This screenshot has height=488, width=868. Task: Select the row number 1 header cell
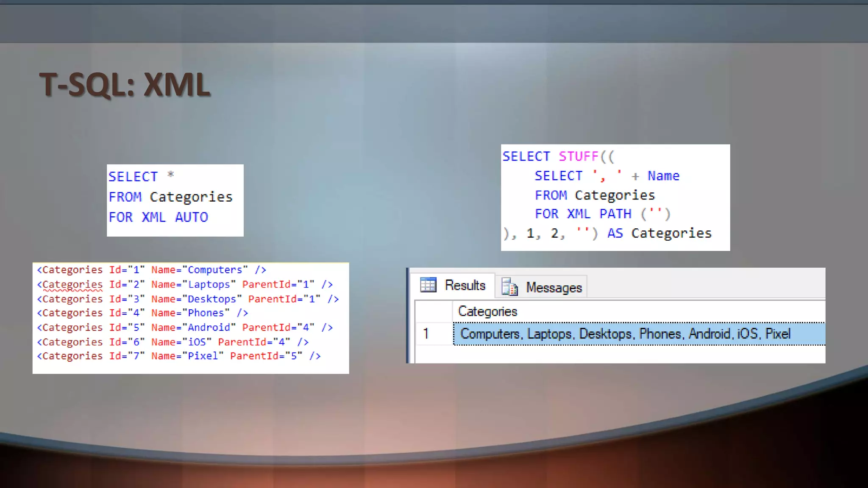(x=434, y=334)
